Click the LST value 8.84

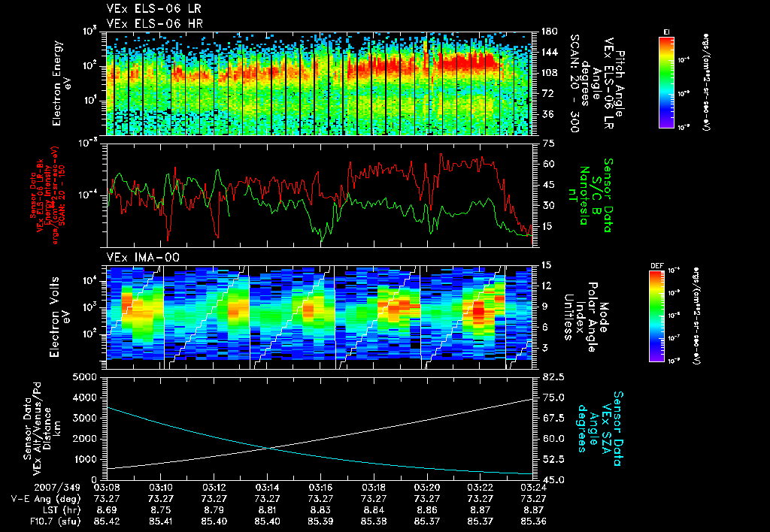(374, 511)
